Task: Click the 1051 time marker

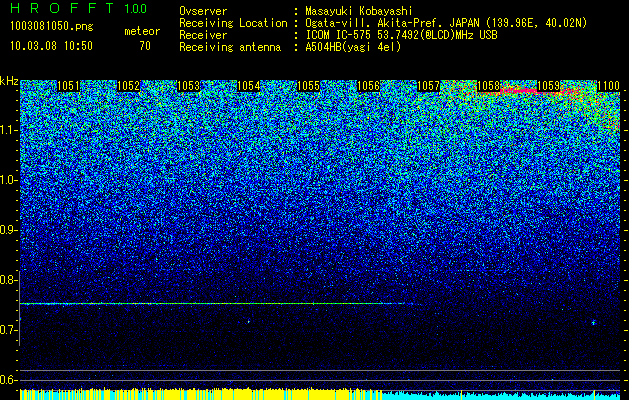Action: pyautogui.click(x=69, y=86)
